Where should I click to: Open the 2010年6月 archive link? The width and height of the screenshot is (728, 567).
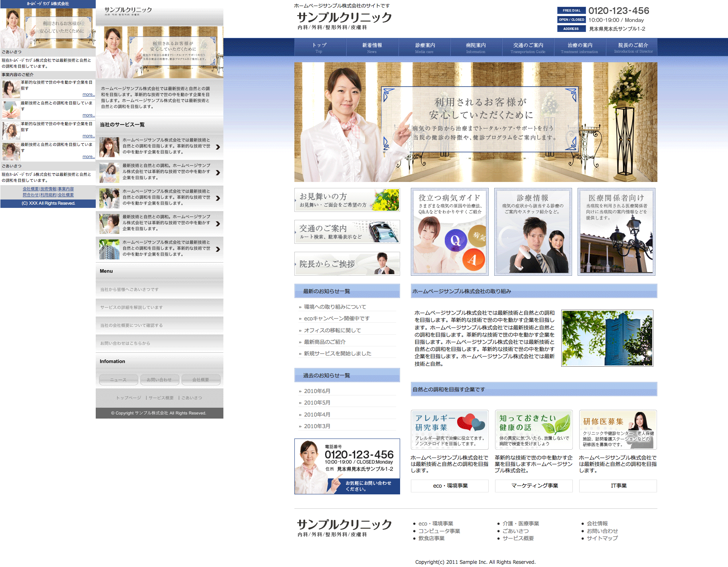tap(317, 391)
